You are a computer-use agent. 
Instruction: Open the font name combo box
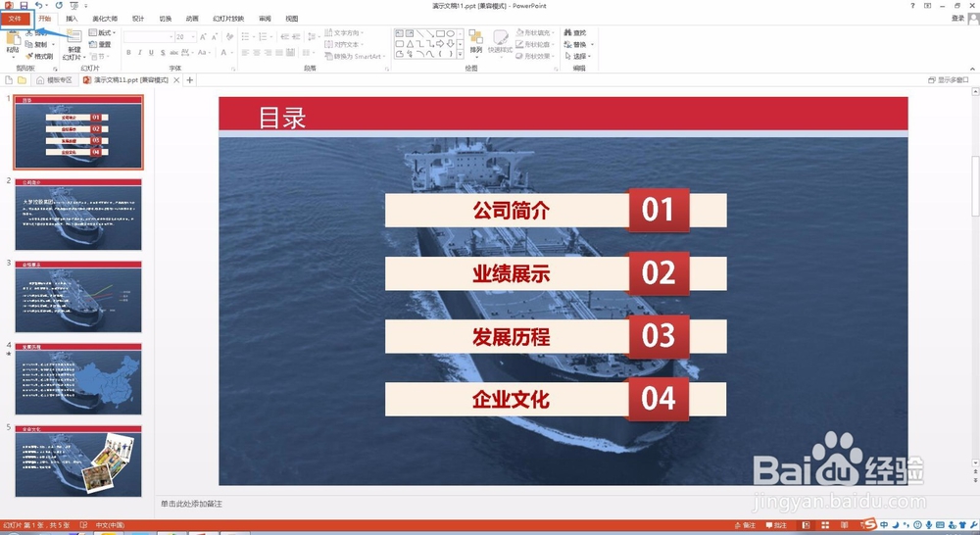click(149, 37)
